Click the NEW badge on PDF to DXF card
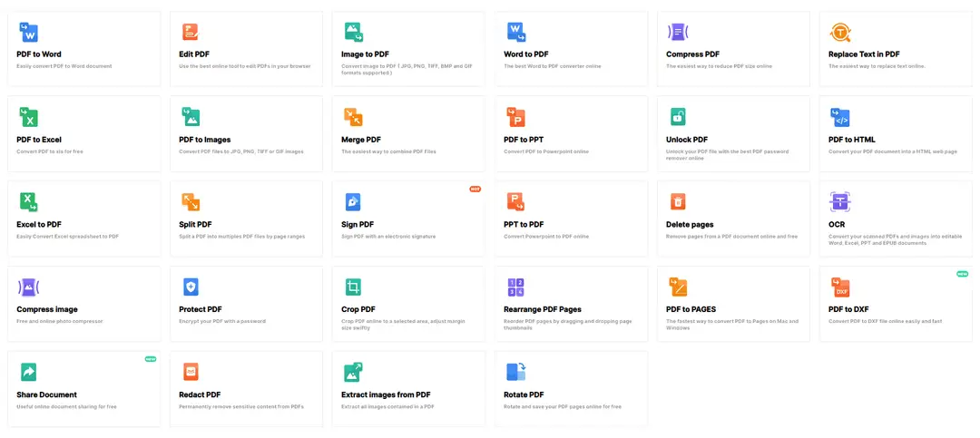The width and height of the screenshot is (980, 438). coord(963,274)
